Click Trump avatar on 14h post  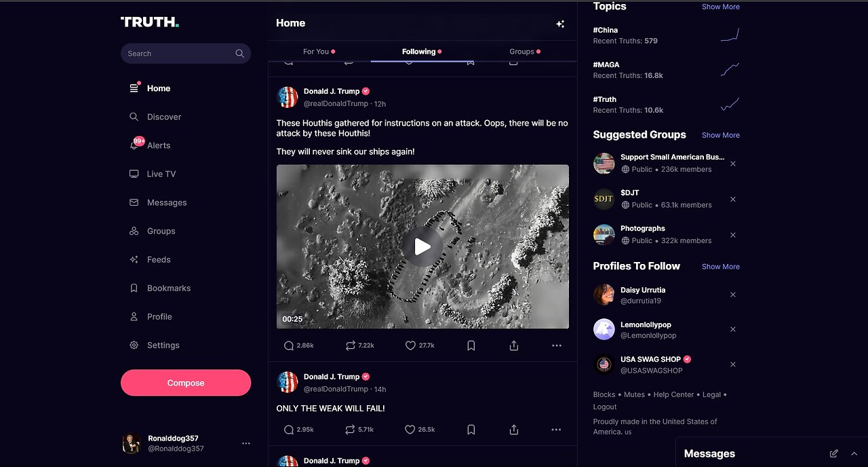[288, 382]
